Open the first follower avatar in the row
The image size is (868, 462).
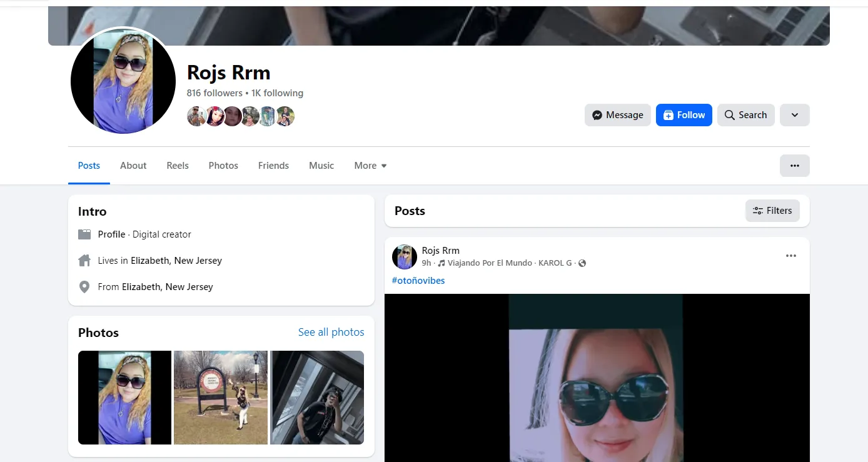[196, 116]
